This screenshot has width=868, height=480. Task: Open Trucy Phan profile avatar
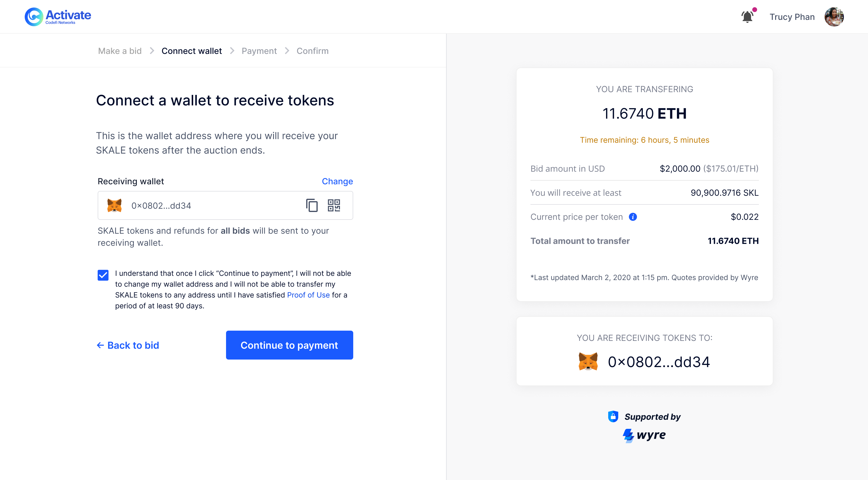tap(834, 17)
